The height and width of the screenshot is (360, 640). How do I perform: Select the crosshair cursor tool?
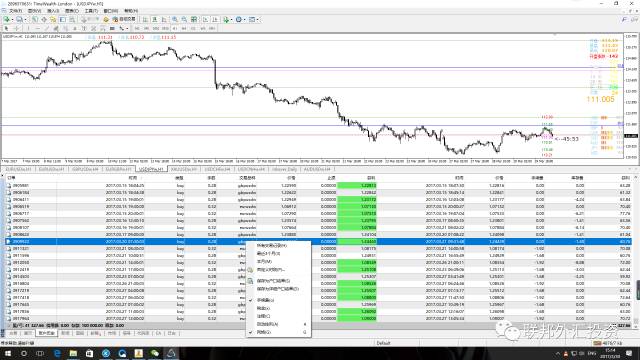17,28
